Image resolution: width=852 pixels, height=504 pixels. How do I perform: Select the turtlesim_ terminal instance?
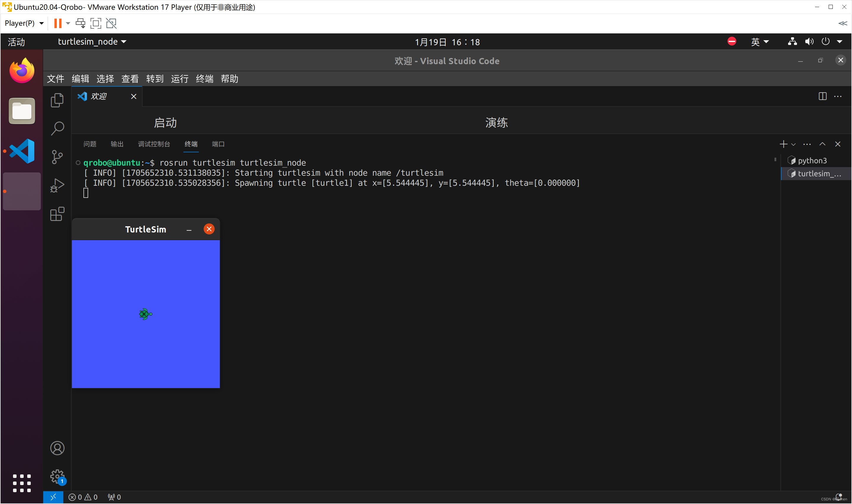[816, 174]
